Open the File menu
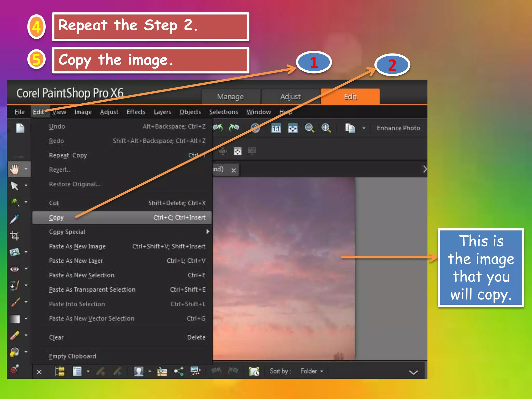This screenshot has width=532, height=399. [x=19, y=112]
